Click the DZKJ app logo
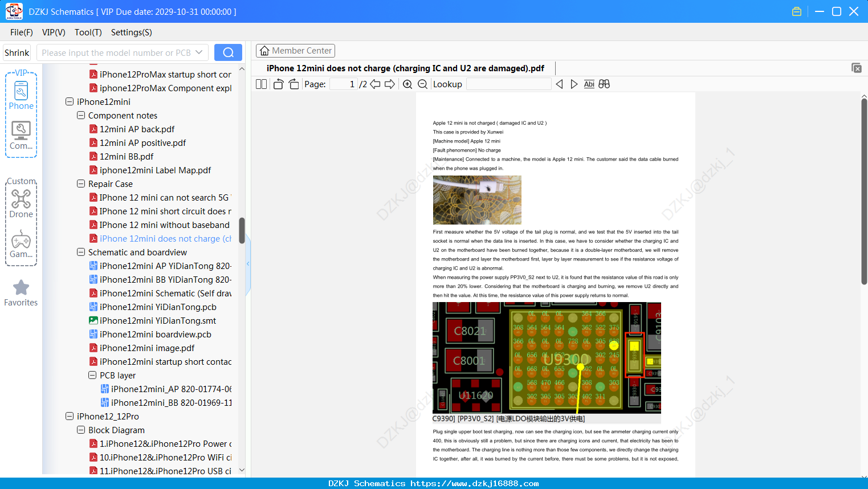The image size is (868, 489). point(14,11)
